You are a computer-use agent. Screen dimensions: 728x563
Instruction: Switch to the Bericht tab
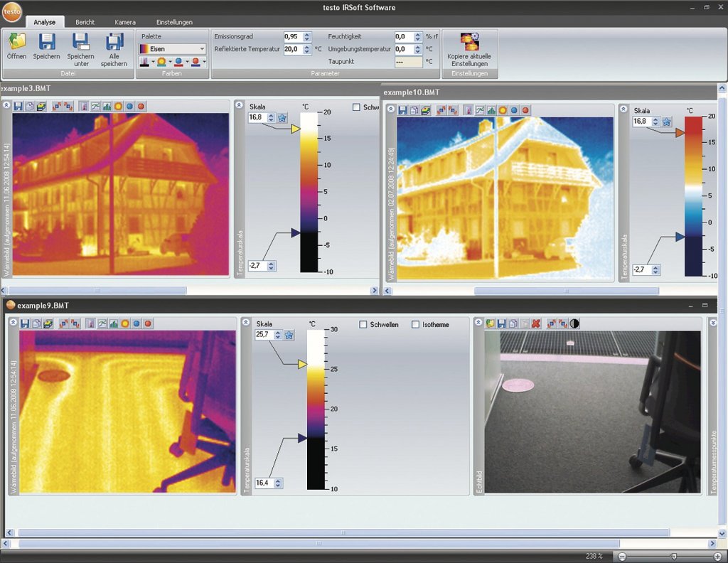[85, 22]
